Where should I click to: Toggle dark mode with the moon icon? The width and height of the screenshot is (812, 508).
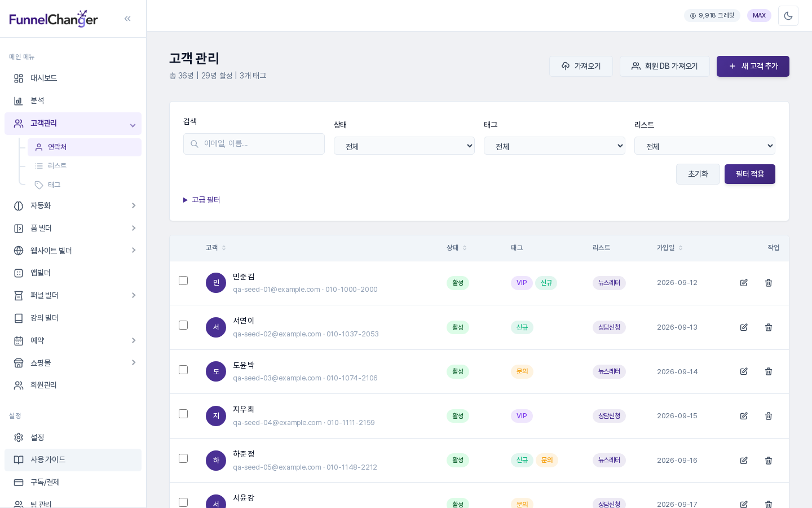tap(788, 16)
